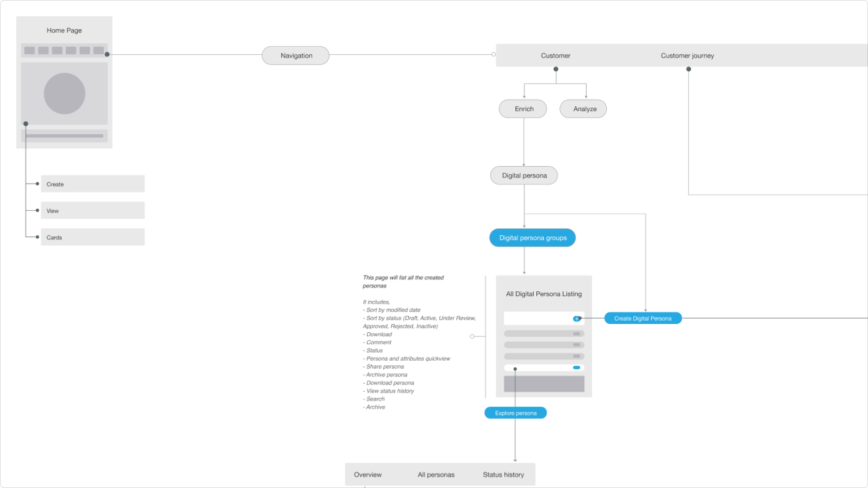Viewport: 868px width, 488px height.
Task: Open the All personas tab
Action: (436, 474)
